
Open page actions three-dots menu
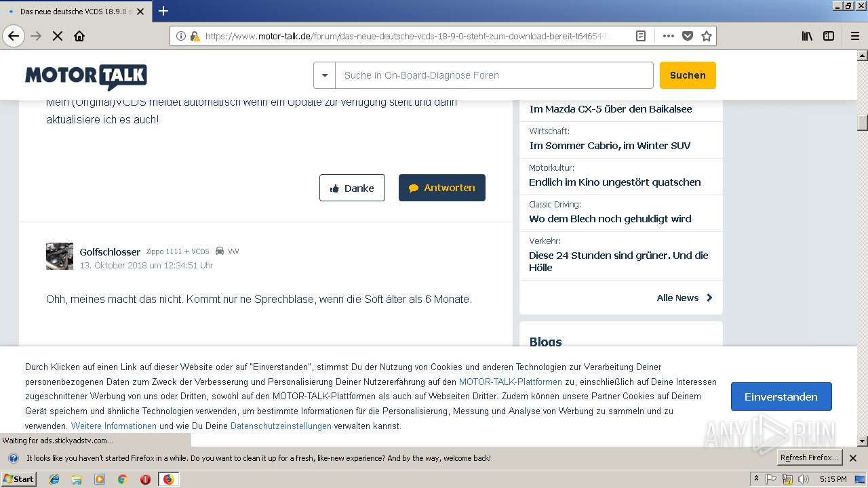669,36
